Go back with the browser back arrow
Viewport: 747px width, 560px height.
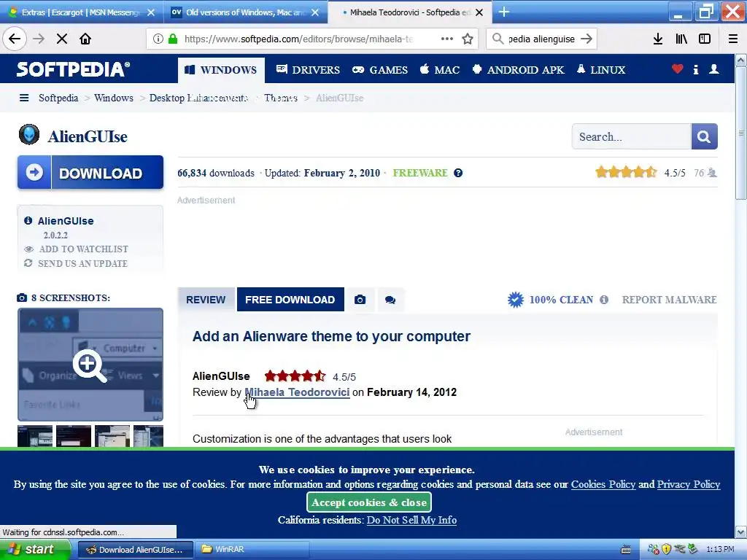(x=15, y=39)
